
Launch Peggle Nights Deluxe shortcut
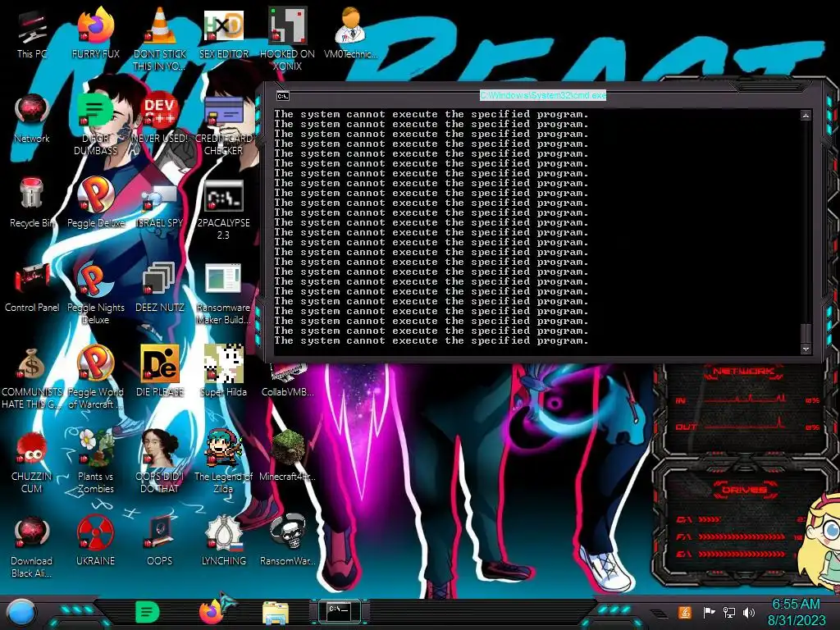pyautogui.click(x=95, y=293)
